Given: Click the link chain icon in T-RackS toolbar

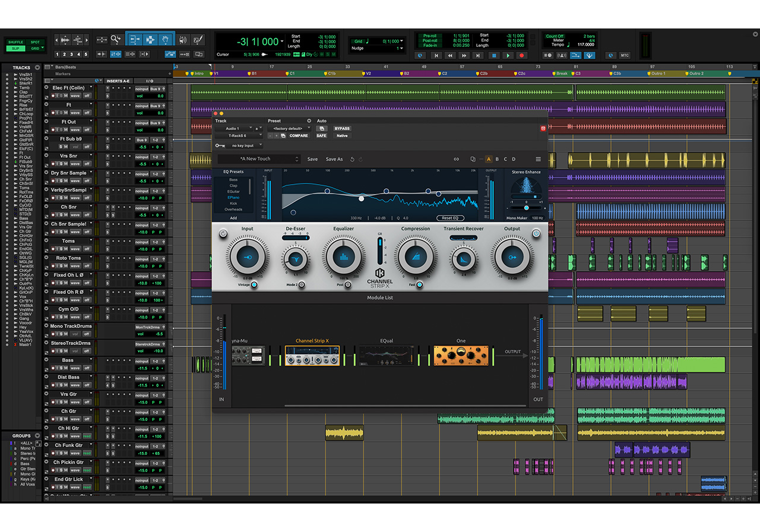Looking at the screenshot, I should click(x=457, y=159).
